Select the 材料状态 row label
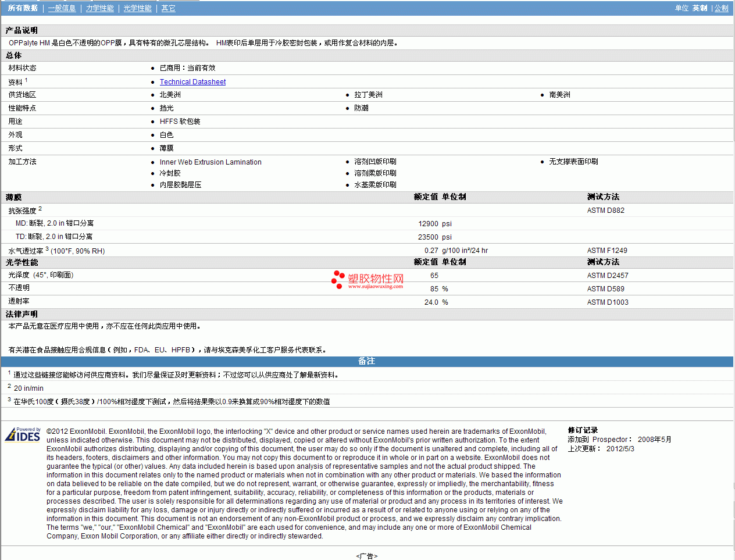This screenshot has width=735, height=560. (22, 68)
